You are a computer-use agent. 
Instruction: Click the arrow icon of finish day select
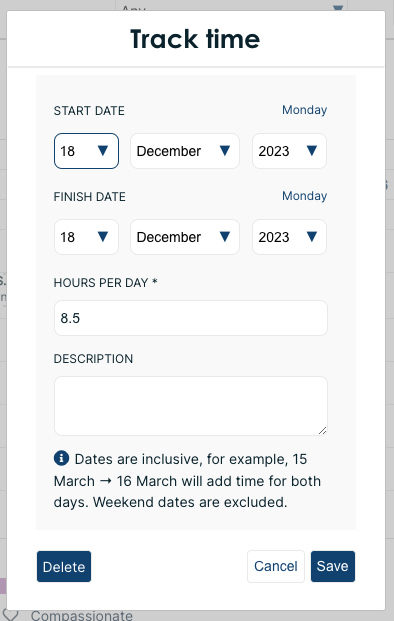103,236
